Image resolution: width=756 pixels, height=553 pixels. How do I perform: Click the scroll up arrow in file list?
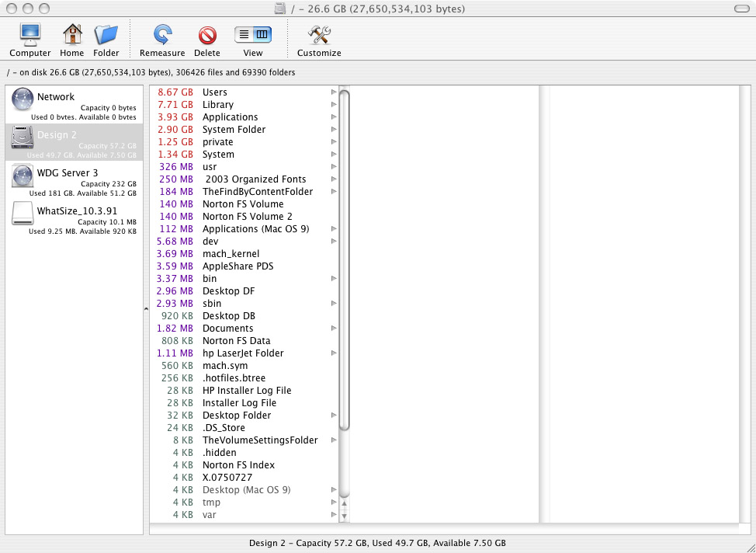pos(345,504)
